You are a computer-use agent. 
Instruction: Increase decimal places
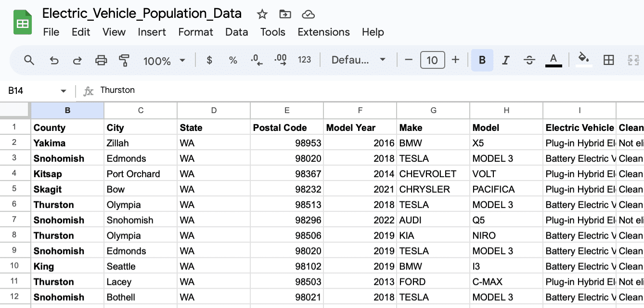[x=281, y=60]
